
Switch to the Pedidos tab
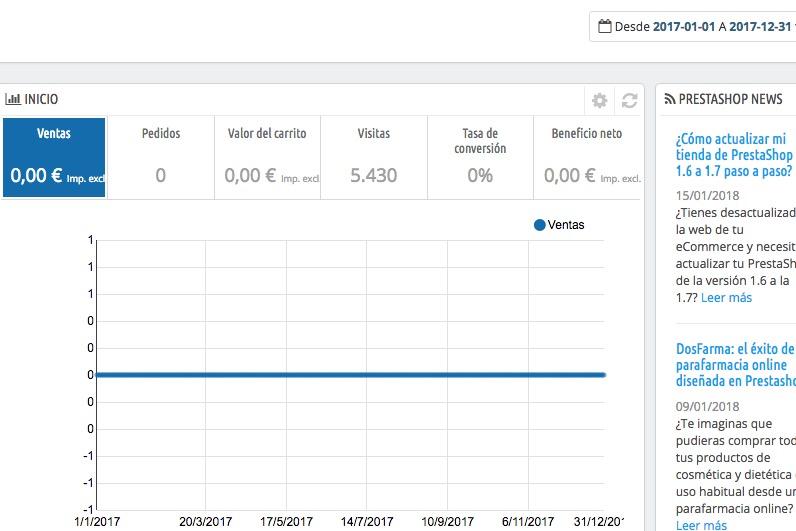point(160,156)
